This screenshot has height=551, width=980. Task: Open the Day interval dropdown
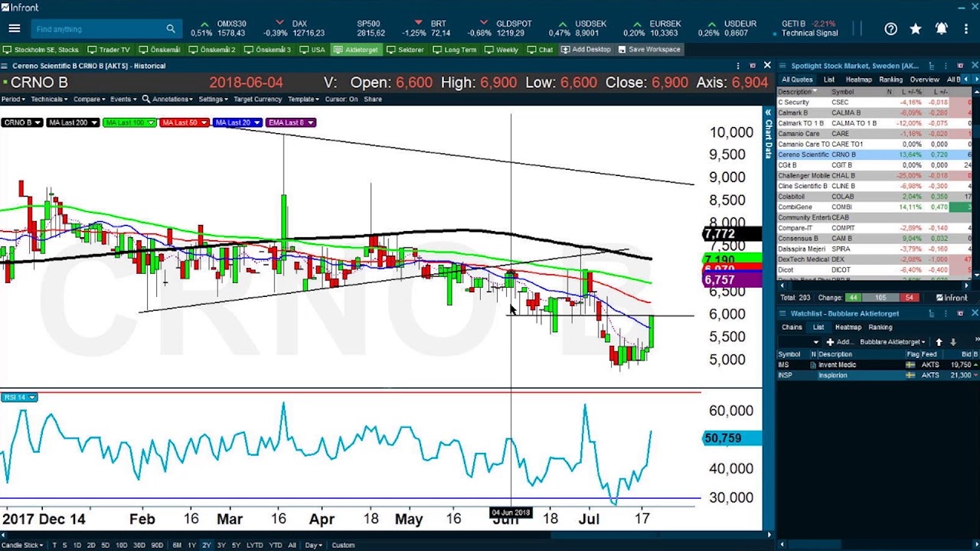point(313,545)
